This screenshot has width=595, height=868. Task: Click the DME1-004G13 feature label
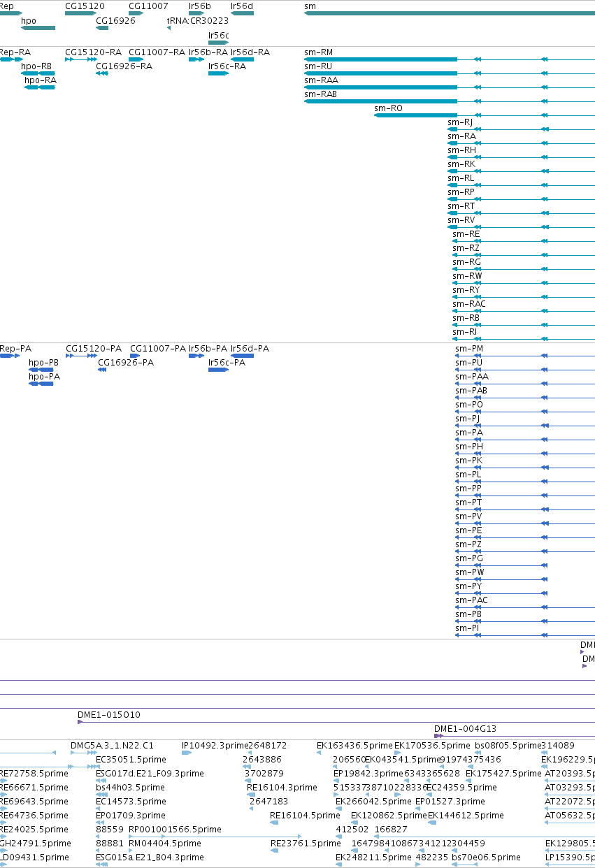click(466, 729)
